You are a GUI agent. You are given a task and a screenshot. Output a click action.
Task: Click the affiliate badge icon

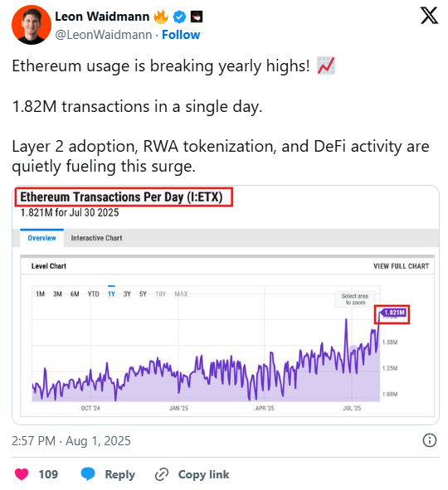[x=197, y=17]
